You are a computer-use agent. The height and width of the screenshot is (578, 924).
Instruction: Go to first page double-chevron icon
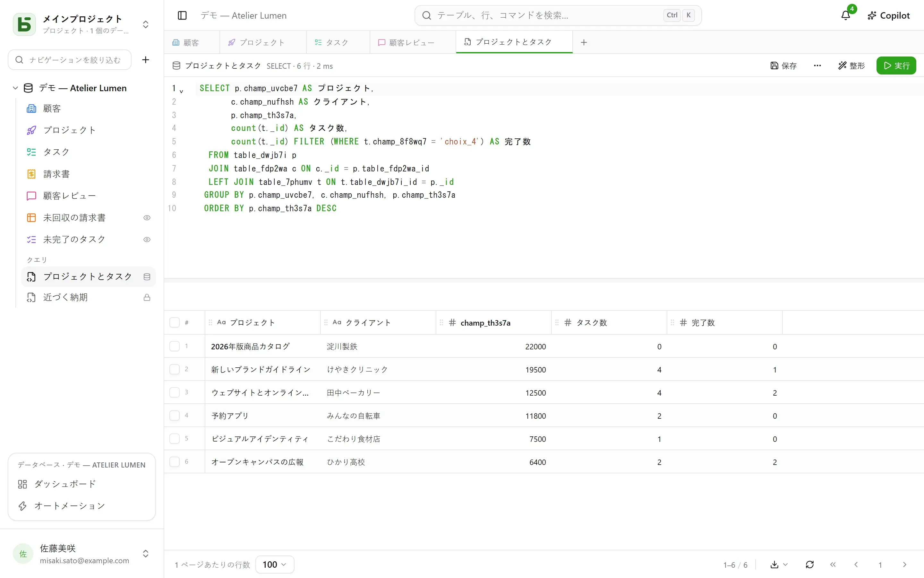tap(833, 565)
